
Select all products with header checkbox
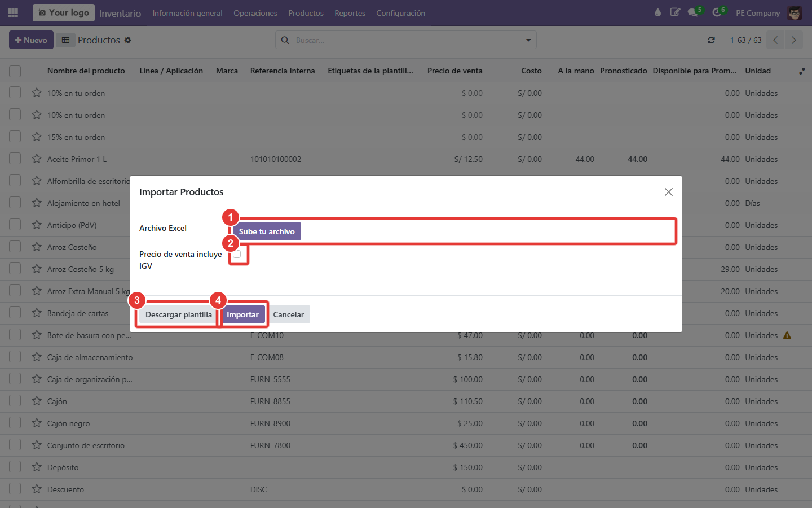[15, 71]
